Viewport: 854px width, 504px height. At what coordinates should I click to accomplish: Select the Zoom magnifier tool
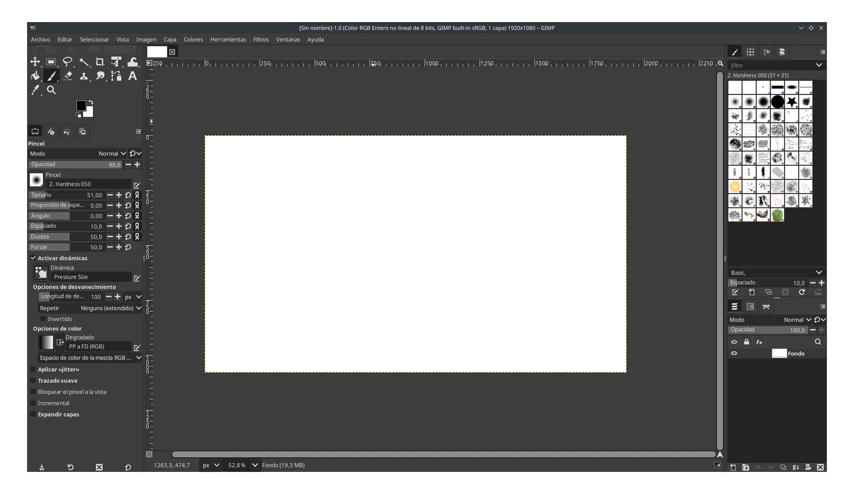(51, 90)
